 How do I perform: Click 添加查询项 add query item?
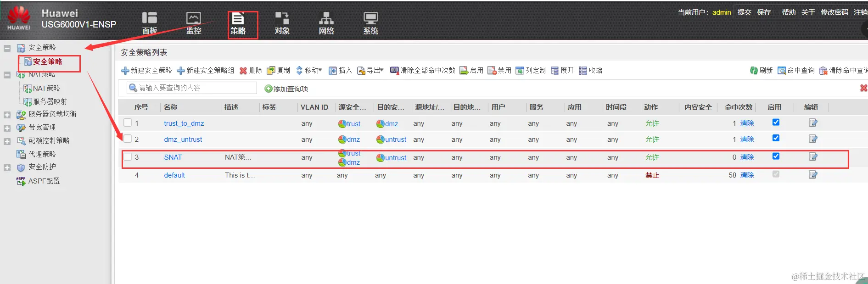(x=286, y=89)
